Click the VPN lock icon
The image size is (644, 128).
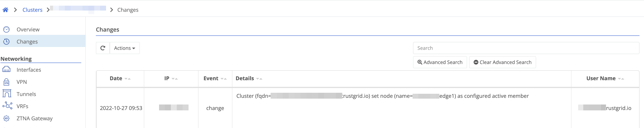coord(7,82)
